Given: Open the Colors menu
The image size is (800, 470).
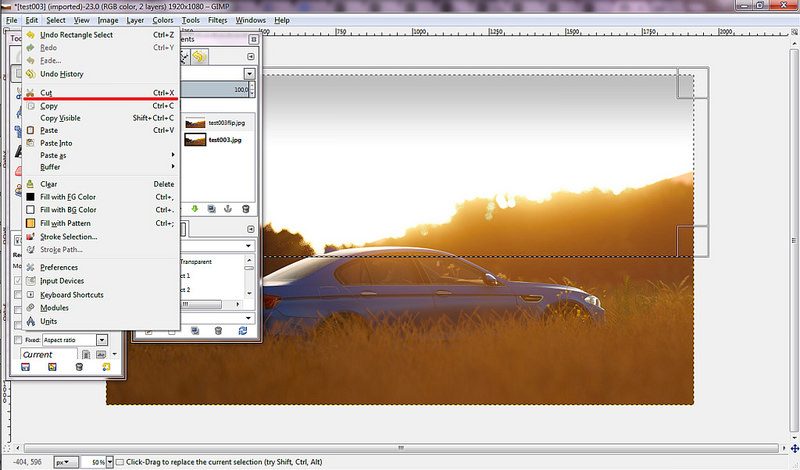Looking at the screenshot, I should (x=163, y=20).
